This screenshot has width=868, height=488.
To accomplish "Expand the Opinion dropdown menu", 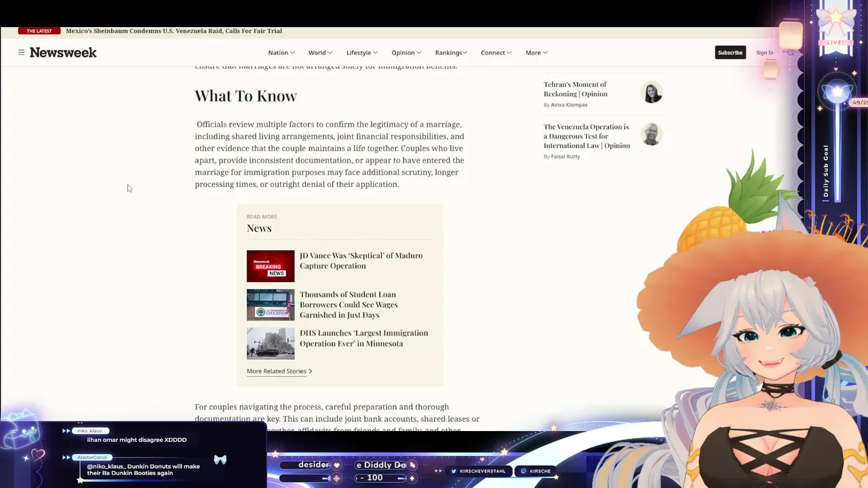I will coord(406,52).
